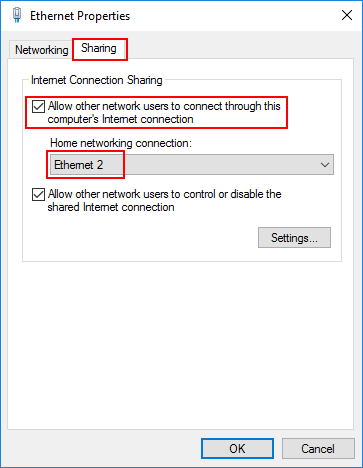Dismiss the dialog using Cancel
The image size is (363, 468).
point(318,448)
